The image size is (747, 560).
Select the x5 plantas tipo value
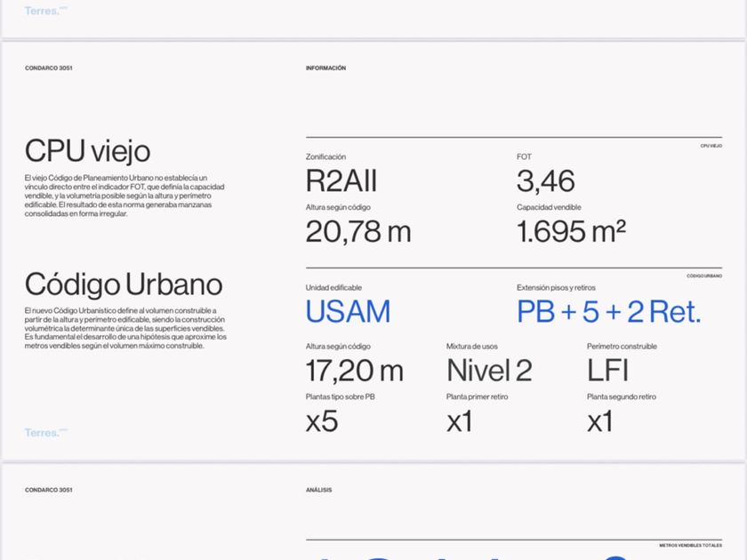pos(322,421)
